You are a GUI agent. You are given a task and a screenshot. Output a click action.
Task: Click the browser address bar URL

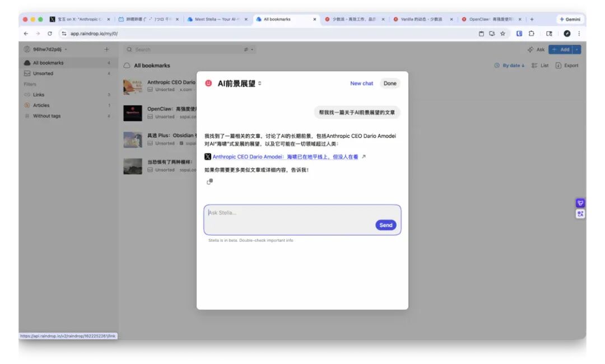pos(94,34)
